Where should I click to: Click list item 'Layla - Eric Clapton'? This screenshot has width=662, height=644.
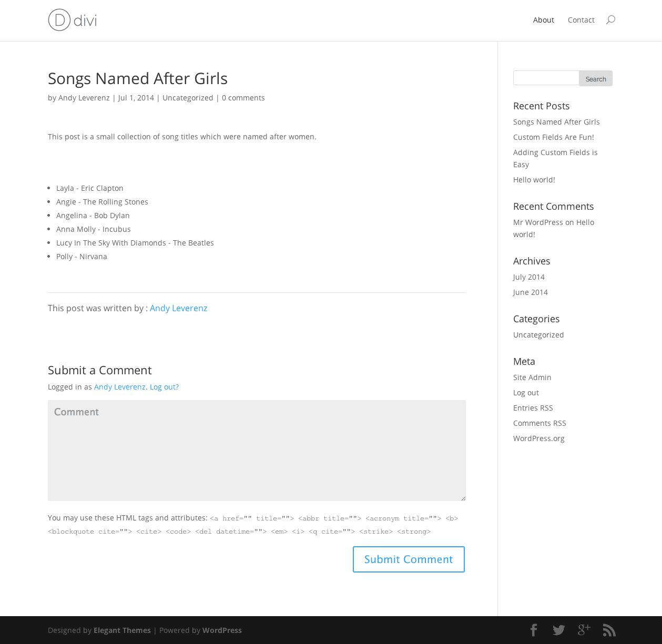(90, 188)
